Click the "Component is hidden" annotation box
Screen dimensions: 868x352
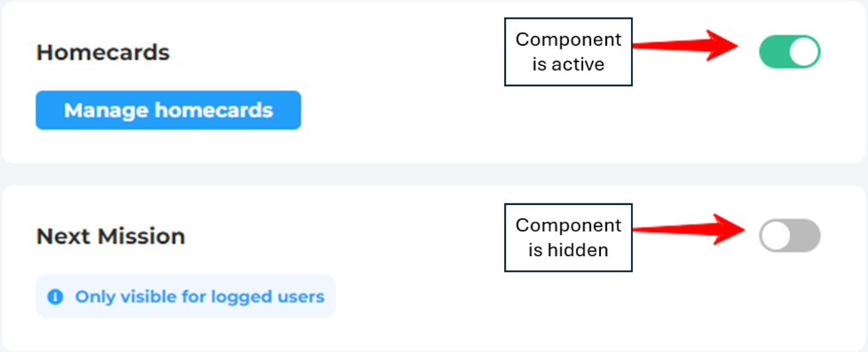568,237
